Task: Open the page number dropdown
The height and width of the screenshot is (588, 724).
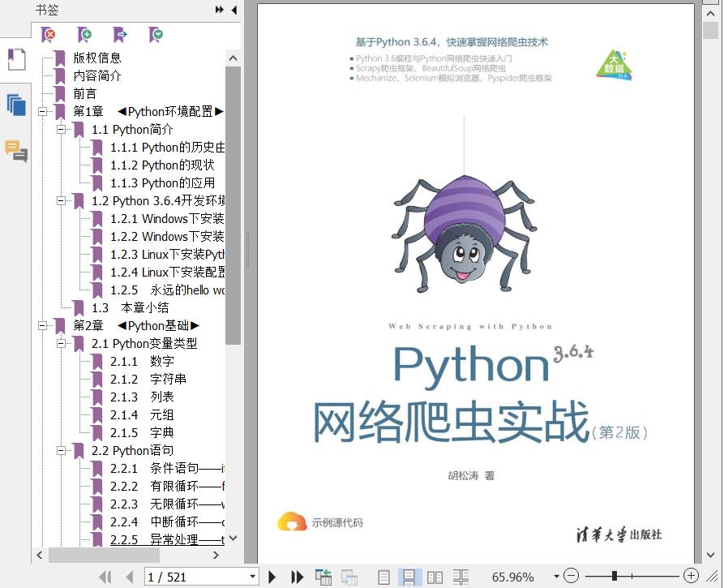Action: click(x=253, y=577)
